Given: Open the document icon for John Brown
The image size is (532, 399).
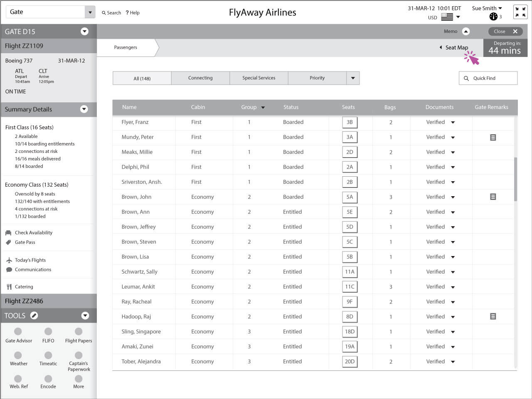Looking at the screenshot, I should point(493,197).
